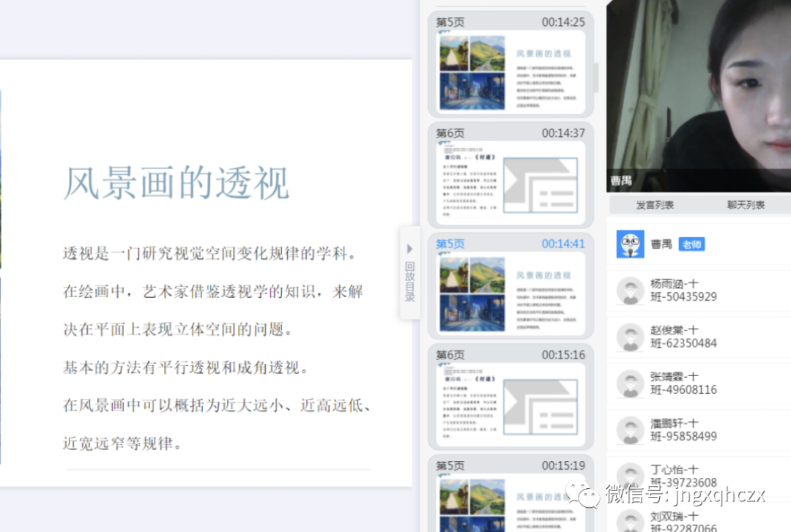Select student name 赵俊棠-十班-62350484
This screenshot has height=532, width=791.
(x=683, y=337)
